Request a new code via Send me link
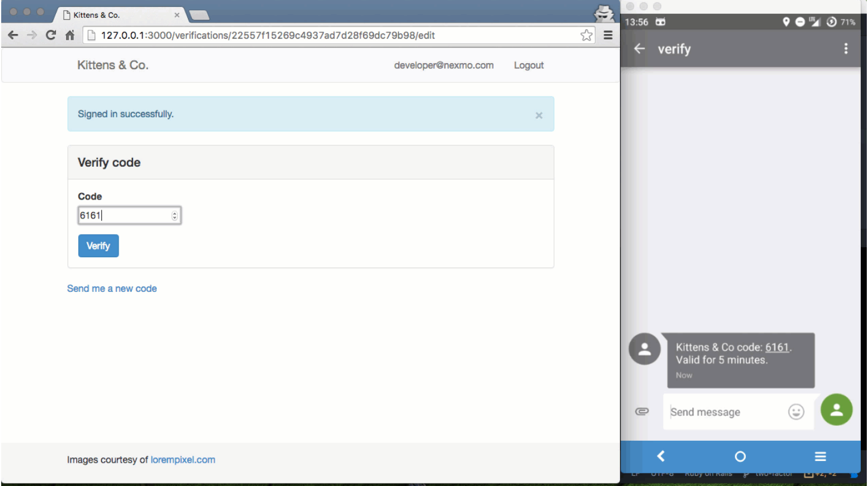Screen dimensions: 868x486 (112, 288)
